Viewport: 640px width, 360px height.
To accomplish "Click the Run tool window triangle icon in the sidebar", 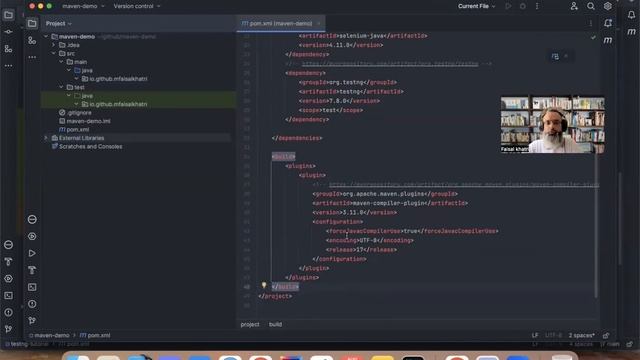I will point(32,253).
